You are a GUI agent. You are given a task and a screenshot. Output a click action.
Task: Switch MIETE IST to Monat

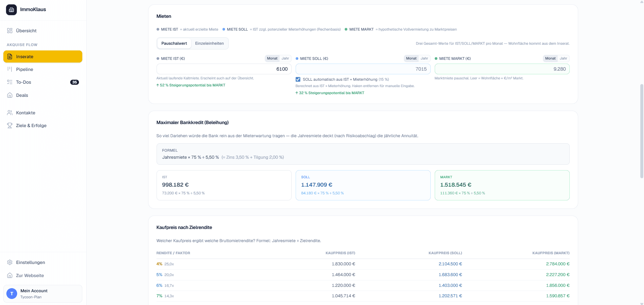pyautogui.click(x=272, y=59)
